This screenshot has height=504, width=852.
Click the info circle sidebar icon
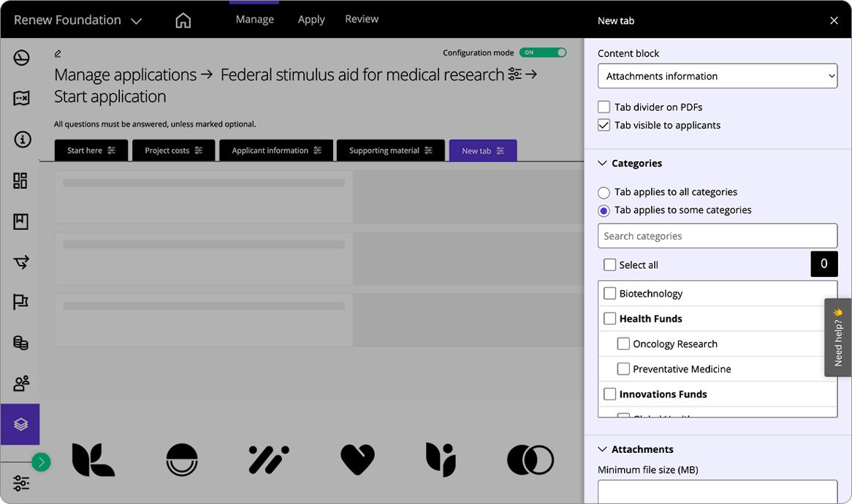pos(21,140)
